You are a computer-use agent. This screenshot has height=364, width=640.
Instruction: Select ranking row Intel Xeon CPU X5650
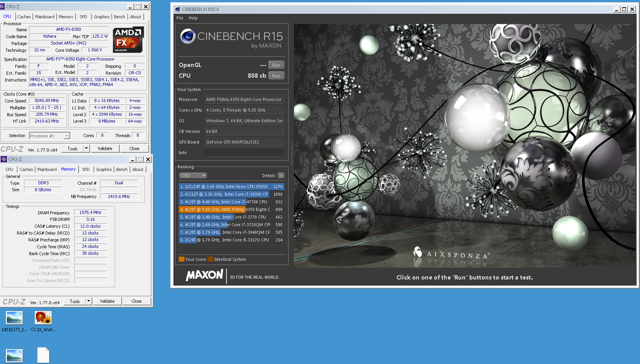[x=231, y=187]
